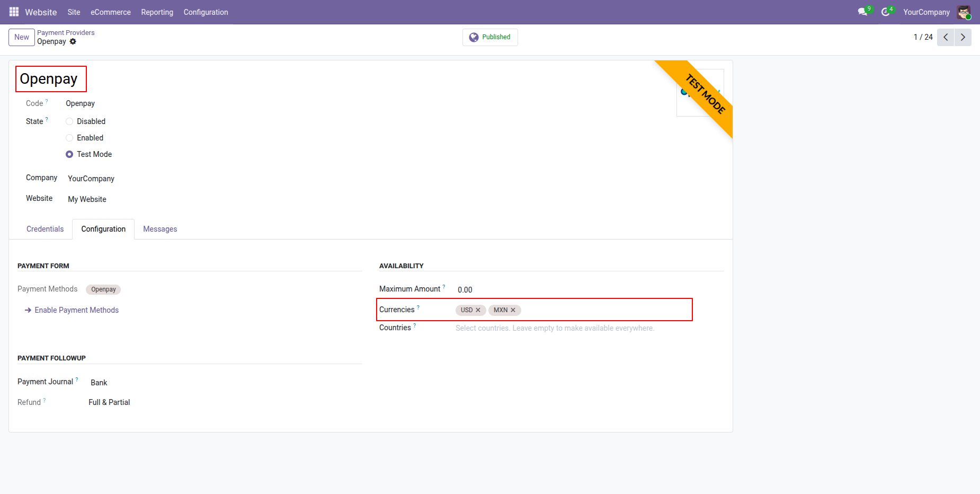Click Maximum Amount help question mark
Viewport: 980px width, 494px height.
pyautogui.click(x=444, y=287)
